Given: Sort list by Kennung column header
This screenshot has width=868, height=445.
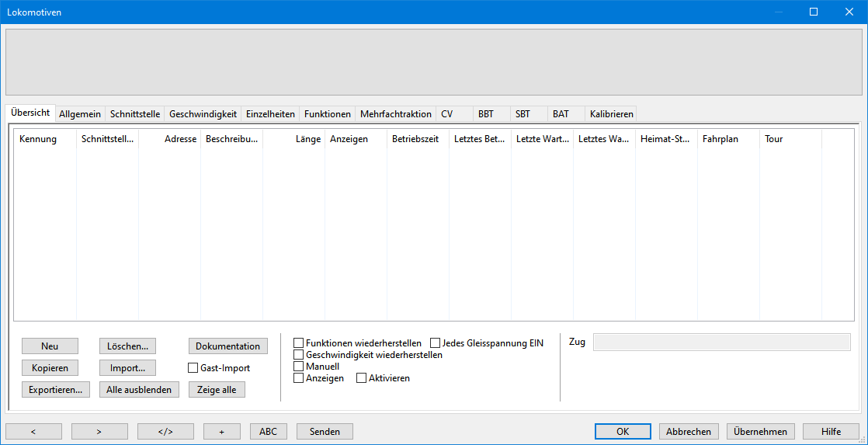Looking at the screenshot, I should coord(38,140).
